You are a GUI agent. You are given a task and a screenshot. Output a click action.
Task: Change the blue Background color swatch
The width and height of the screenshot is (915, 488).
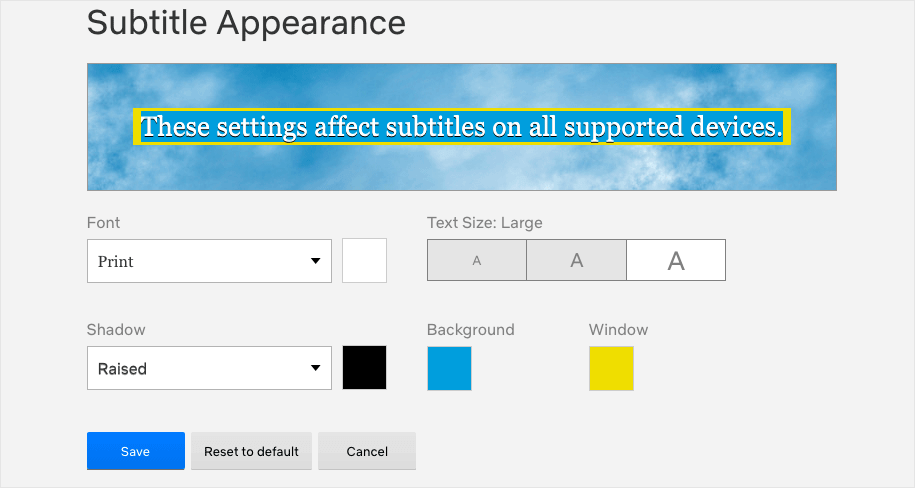tap(449, 368)
